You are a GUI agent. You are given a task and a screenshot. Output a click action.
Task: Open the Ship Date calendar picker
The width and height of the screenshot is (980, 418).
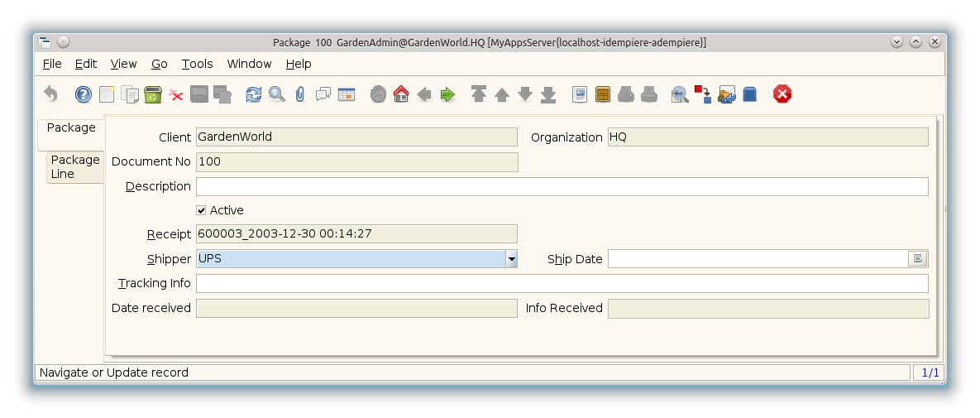point(917,259)
